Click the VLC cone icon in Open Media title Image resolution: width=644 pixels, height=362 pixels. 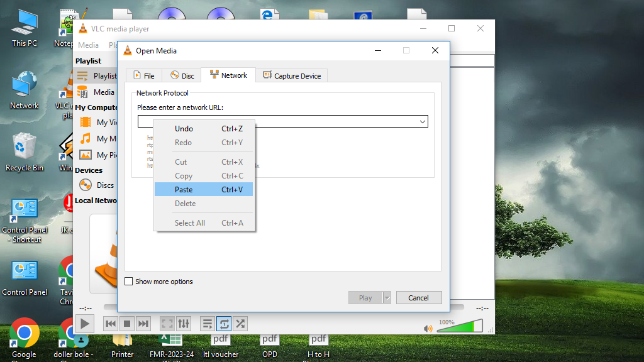[x=128, y=50]
